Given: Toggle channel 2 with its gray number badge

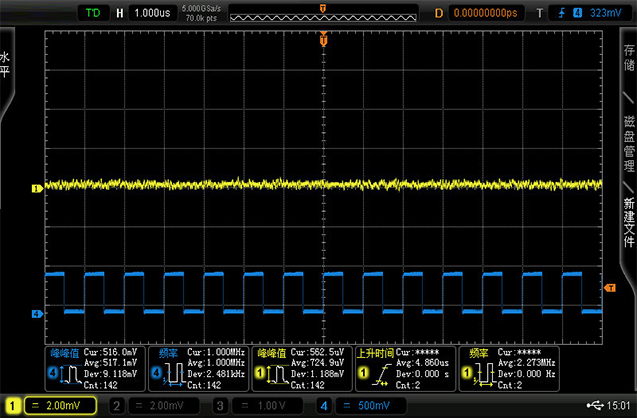Looking at the screenshot, I should 117,406.
